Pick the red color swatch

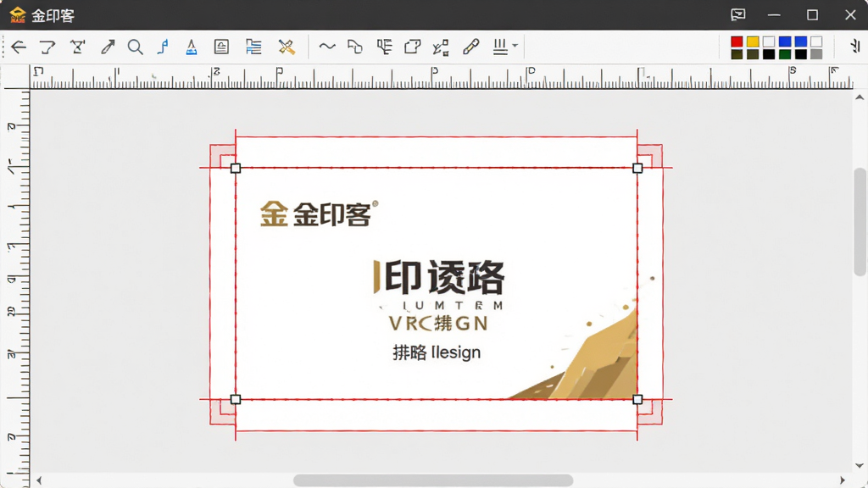point(737,42)
